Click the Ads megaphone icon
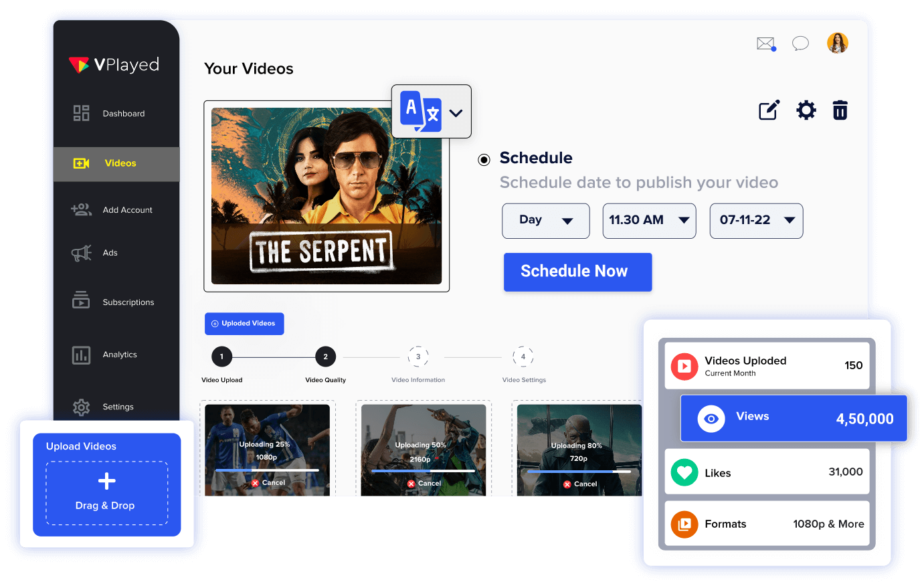This screenshot has height=586, width=924. (x=81, y=252)
